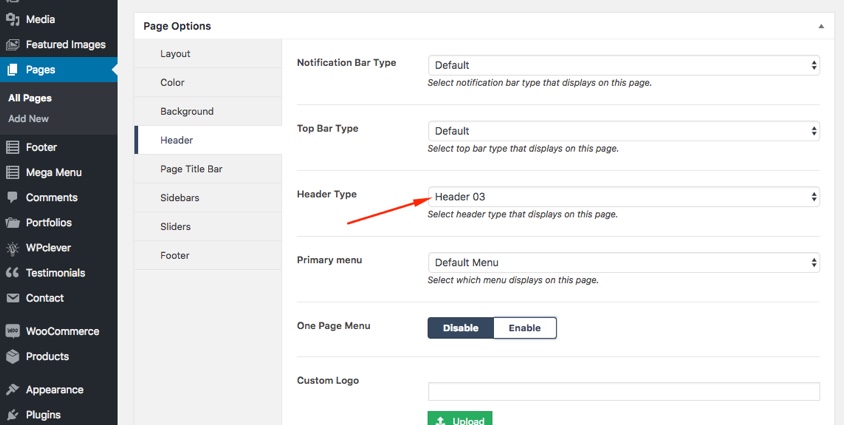844x425 pixels.
Task: Disable the One Page Menu
Action: click(460, 328)
